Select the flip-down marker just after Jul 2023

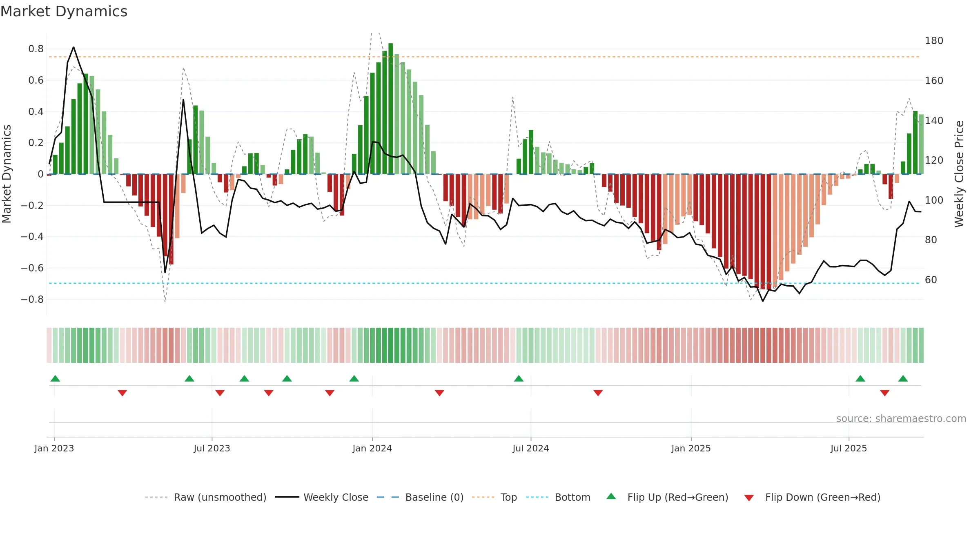click(x=220, y=393)
